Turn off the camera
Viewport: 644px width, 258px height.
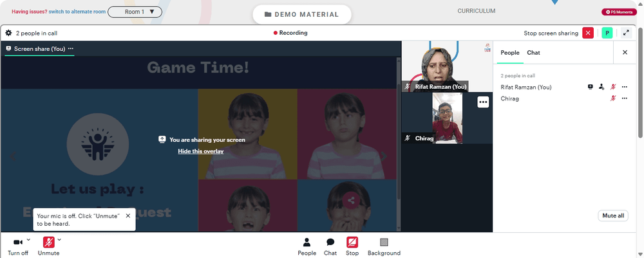click(18, 246)
